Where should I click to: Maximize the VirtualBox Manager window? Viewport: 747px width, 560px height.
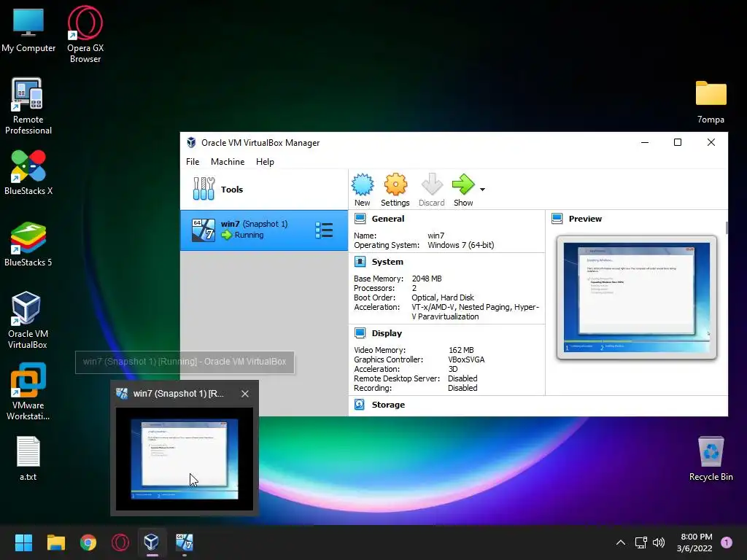pos(678,142)
